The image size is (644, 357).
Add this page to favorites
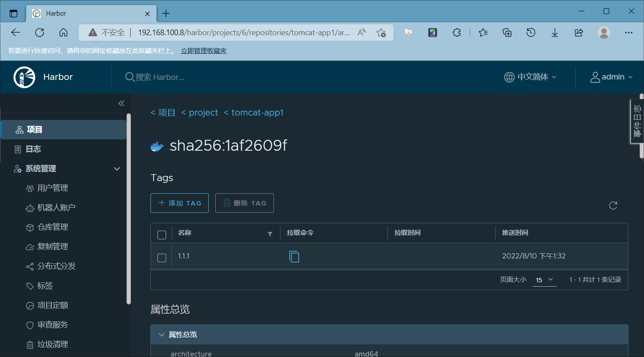click(x=381, y=33)
